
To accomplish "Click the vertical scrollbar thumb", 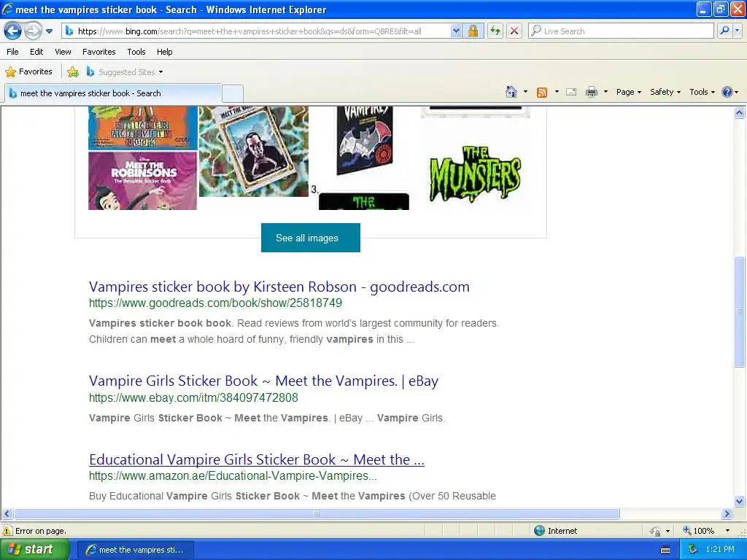I will pyautogui.click(x=740, y=311).
